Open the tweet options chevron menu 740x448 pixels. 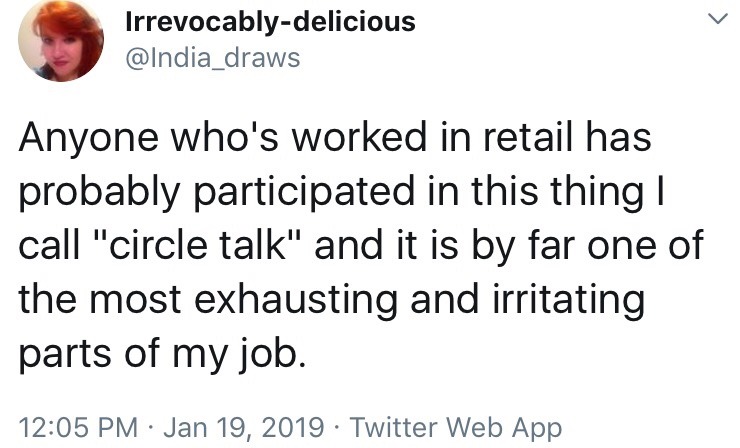(x=717, y=19)
